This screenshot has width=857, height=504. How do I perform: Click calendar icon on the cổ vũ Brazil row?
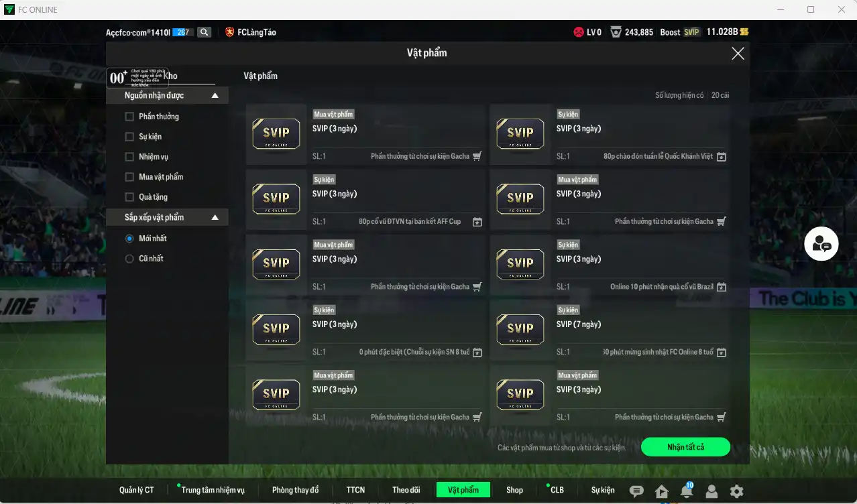(722, 287)
